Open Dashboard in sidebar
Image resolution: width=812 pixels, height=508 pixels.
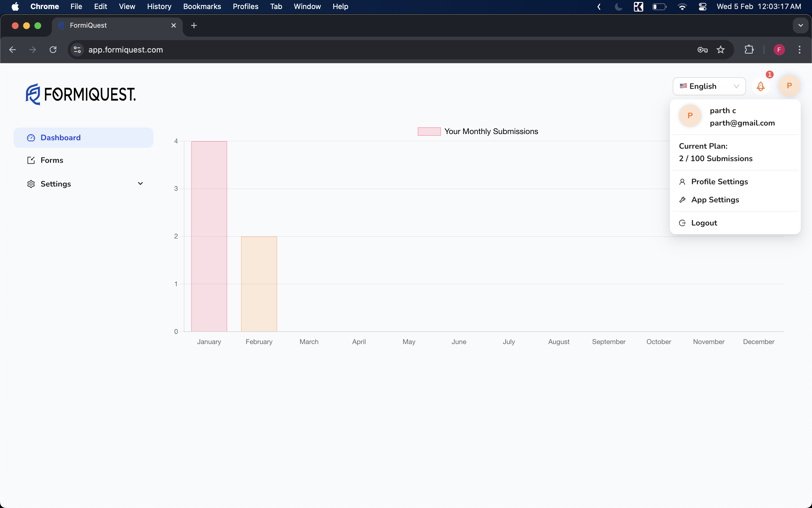pyautogui.click(x=83, y=138)
